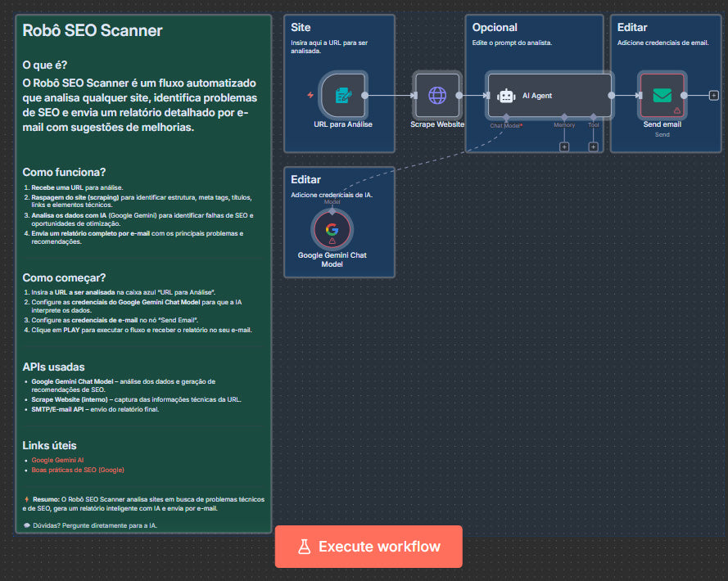This screenshot has width=728, height=581.
Task: Click the Chat Model connector on AI Agent
Action: click(507, 117)
